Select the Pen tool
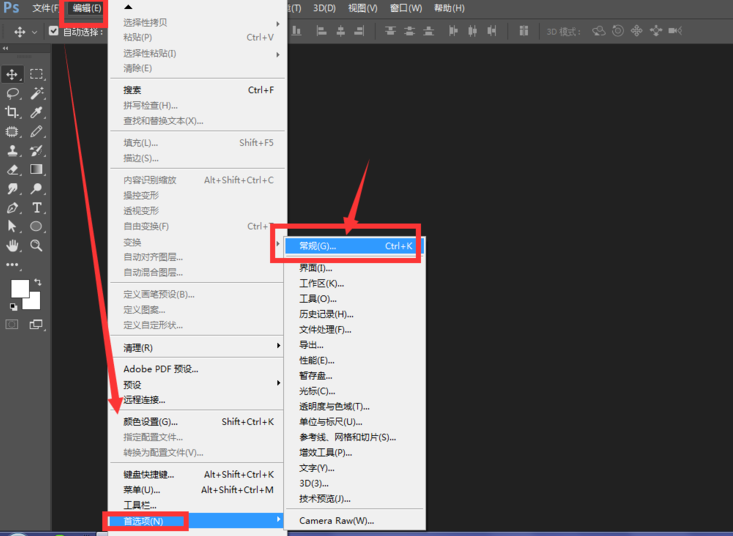Viewport: 733px width, 536px height. click(12, 207)
